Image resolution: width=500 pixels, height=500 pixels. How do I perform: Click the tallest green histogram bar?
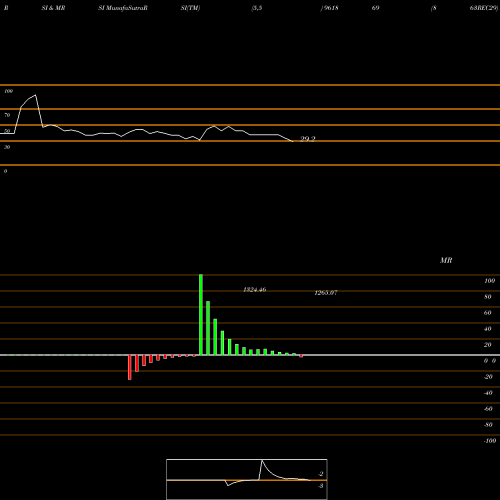(x=201, y=315)
